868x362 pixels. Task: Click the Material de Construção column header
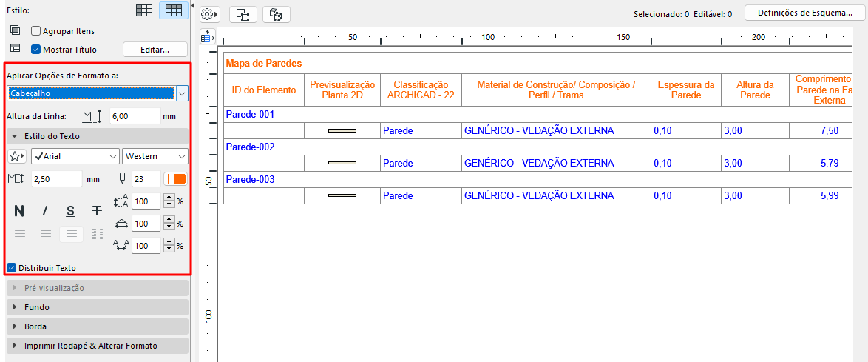point(556,90)
